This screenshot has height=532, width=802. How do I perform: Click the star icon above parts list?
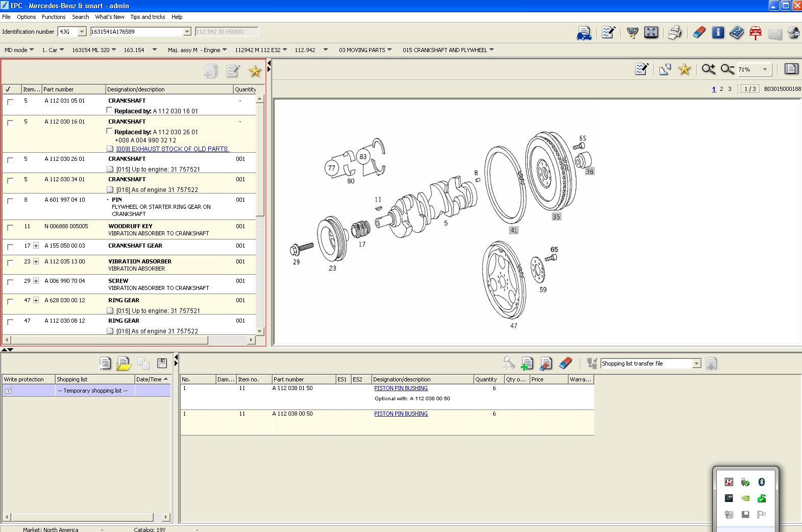point(254,71)
